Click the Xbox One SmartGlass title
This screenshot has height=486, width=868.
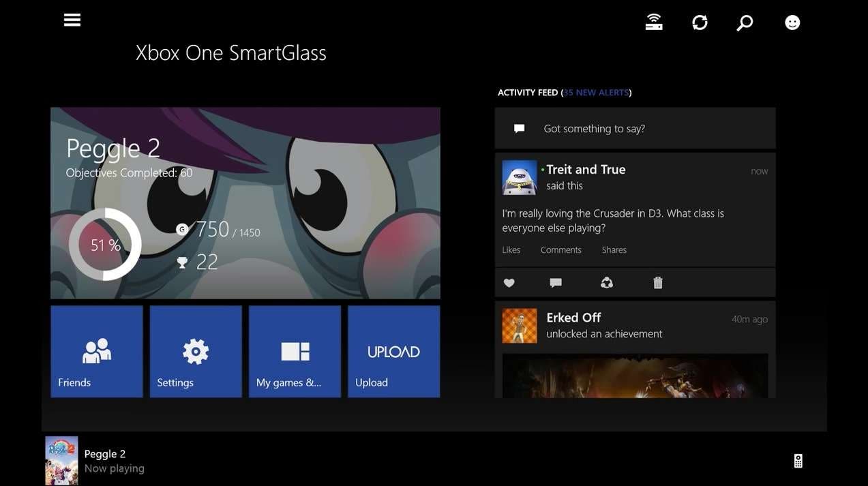231,52
